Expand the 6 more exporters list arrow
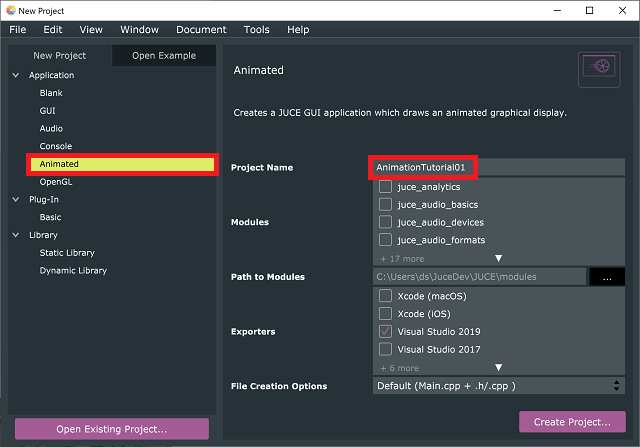This screenshot has width=640, height=447. [x=498, y=367]
